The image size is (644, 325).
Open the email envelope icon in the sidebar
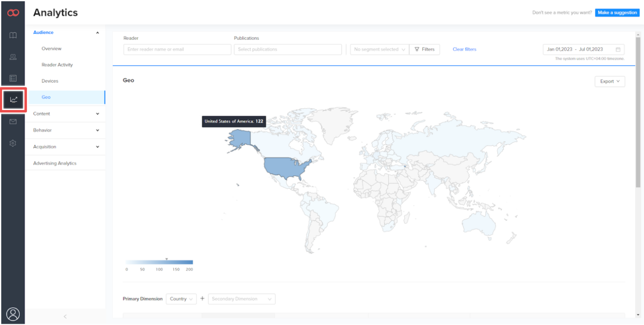click(x=13, y=121)
